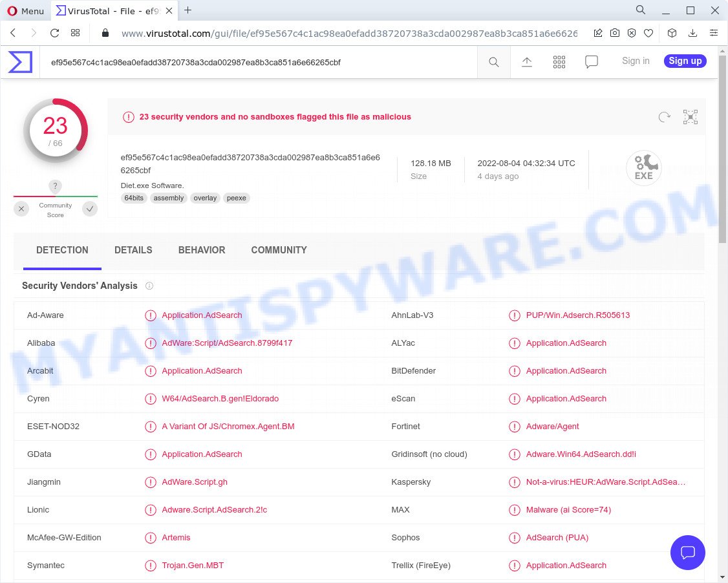Open the similar files graph icon
The height and width of the screenshot is (583, 728).
coord(691,117)
